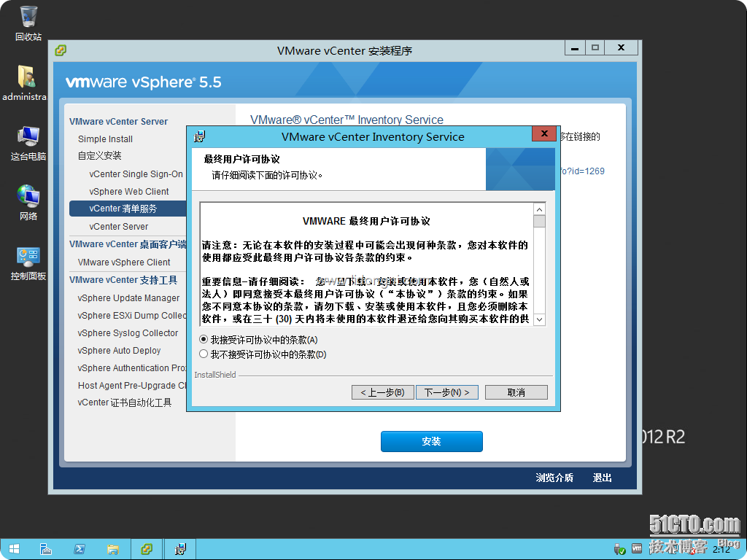This screenshot has width=747, height=560.
Task: Maximize the VMware vCenter installer window
Action: 595,47
